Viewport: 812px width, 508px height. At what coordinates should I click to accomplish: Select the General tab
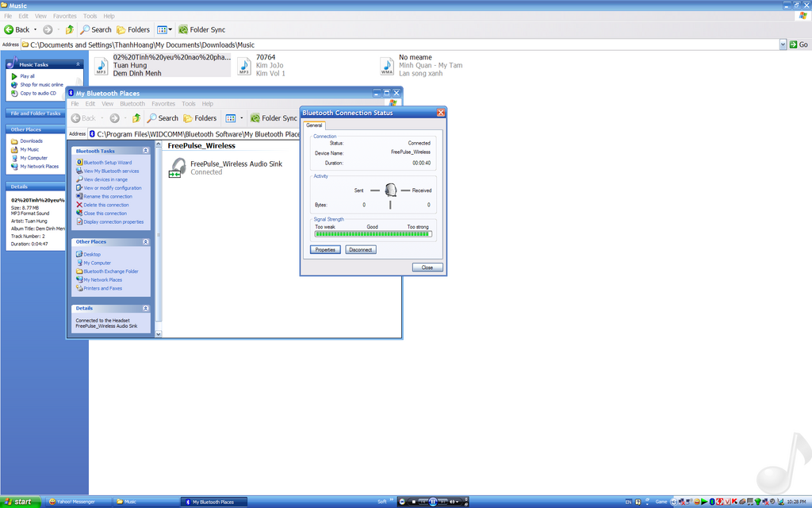[314, 125]
